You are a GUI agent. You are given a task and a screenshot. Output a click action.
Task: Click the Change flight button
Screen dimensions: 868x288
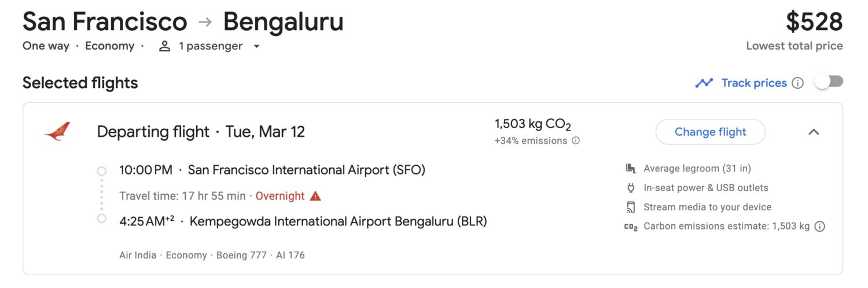[710, 132]
